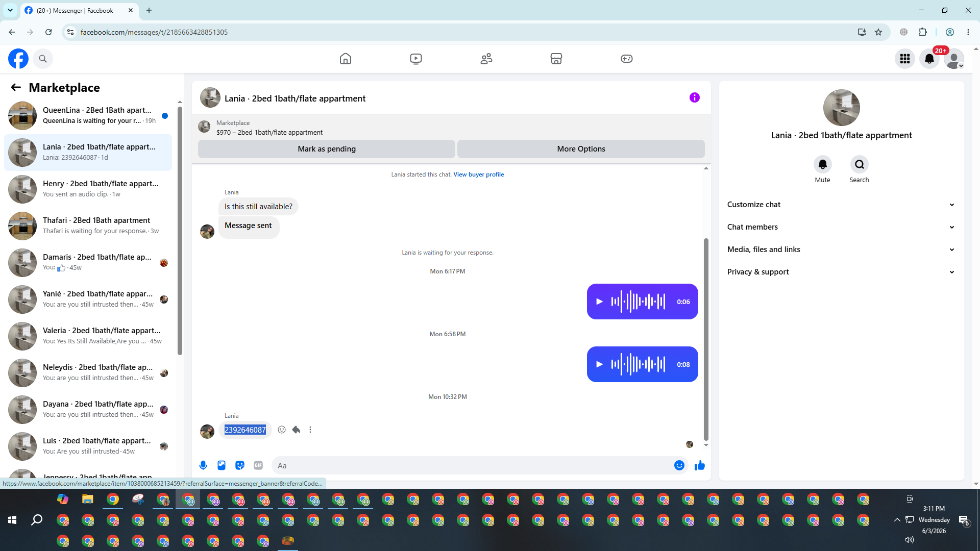Screen dimensions: 980x551
Task: Open the Facebook home logo
Action: (x=18, y=59)
